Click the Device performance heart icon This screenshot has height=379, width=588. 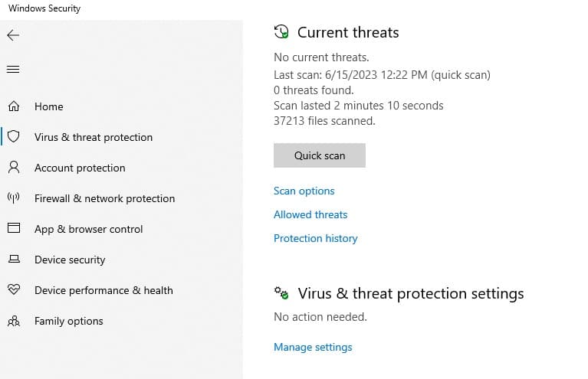click(13, 290)
